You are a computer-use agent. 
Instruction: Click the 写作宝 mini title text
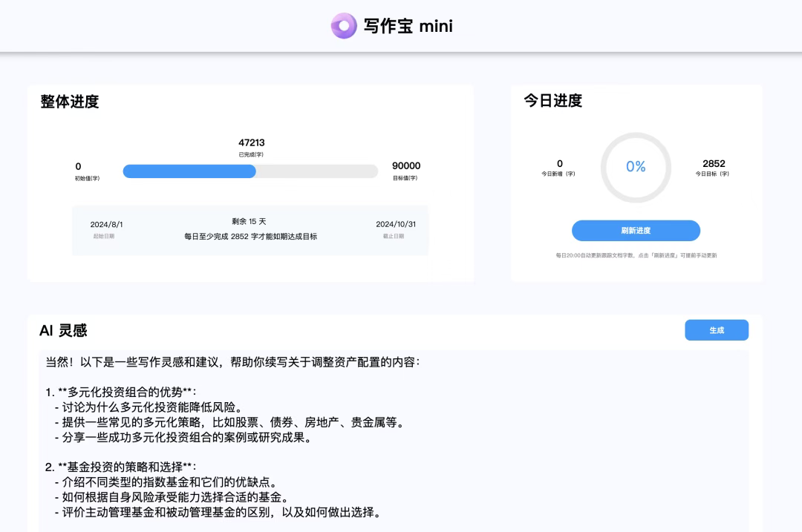[408, 26]
